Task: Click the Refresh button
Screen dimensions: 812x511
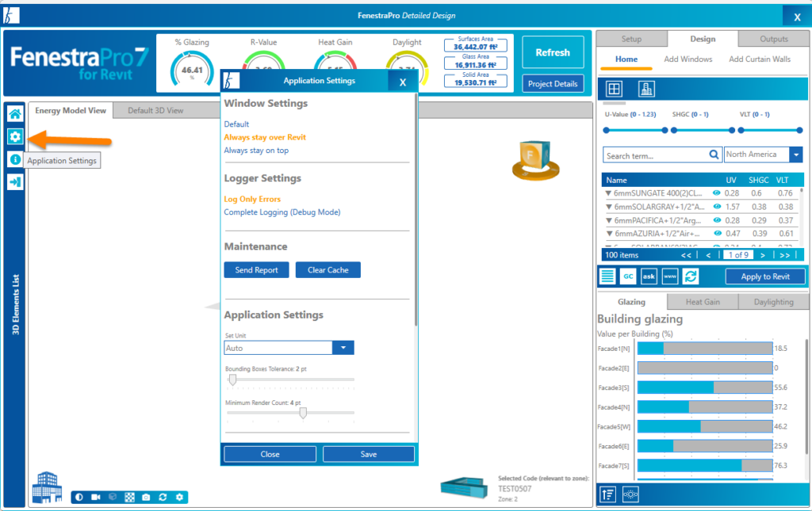Action: (553, 52)
